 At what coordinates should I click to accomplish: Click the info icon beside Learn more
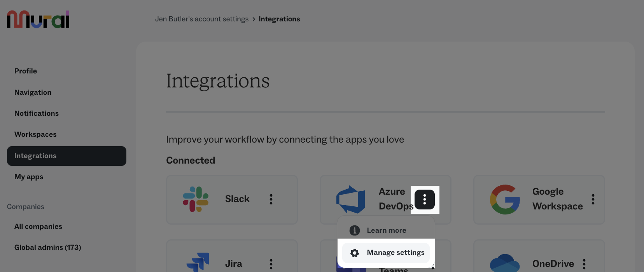[355, 230]
